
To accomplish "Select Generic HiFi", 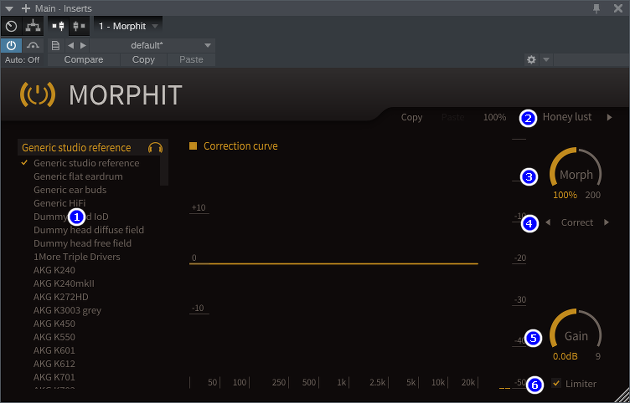I will [x=59, y=203].
